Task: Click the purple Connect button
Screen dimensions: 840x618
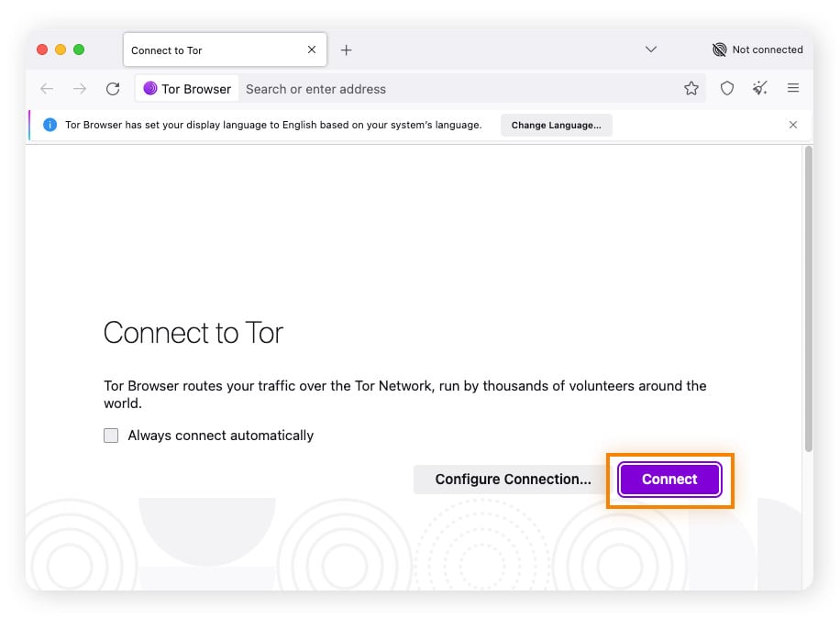Action: (669, 480)
